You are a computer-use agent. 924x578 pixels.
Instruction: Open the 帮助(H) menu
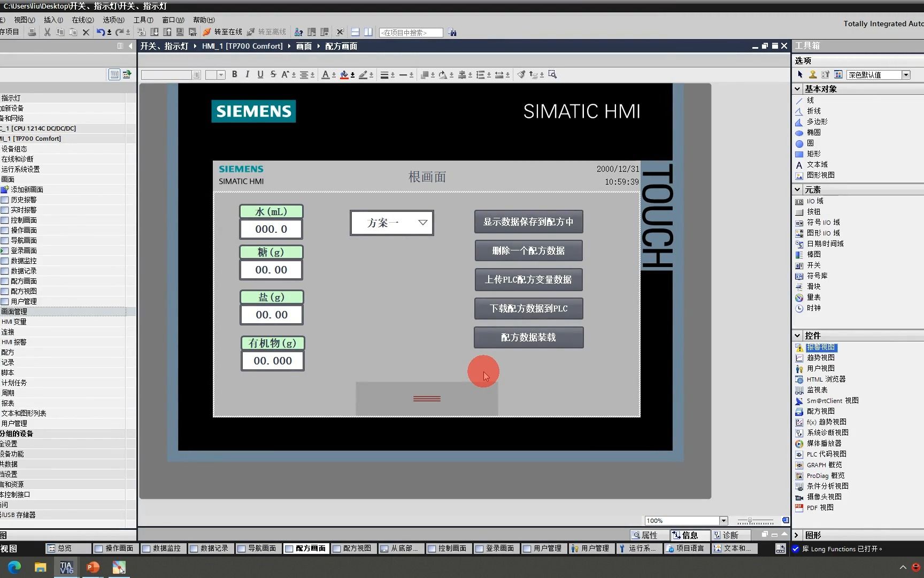click(x=204, y=20)
